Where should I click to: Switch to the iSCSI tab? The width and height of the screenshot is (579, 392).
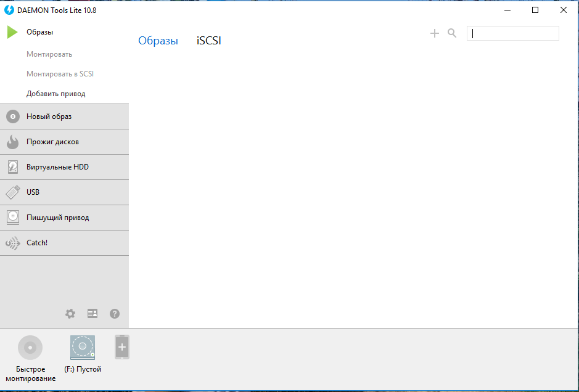[209, 41]
